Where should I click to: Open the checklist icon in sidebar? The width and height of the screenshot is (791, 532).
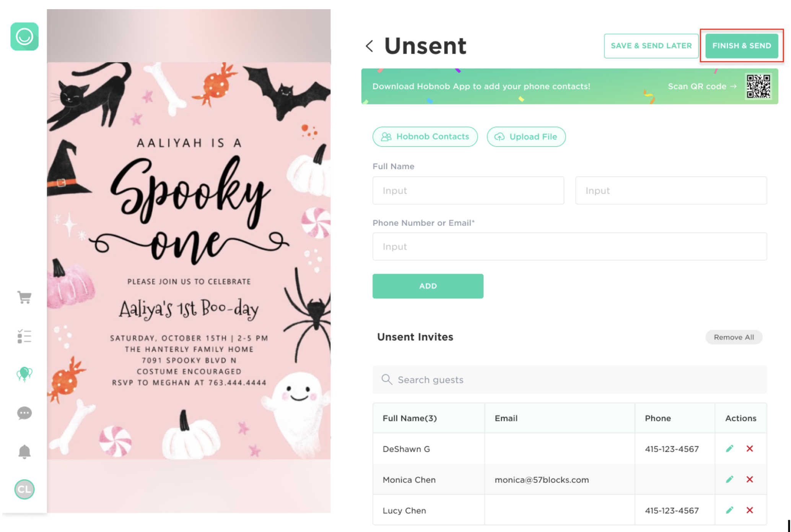(x=24, y=336)
